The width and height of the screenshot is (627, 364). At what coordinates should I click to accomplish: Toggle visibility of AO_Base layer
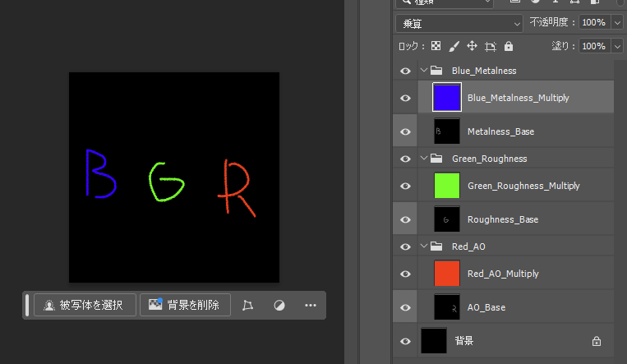tap(405, 307)
